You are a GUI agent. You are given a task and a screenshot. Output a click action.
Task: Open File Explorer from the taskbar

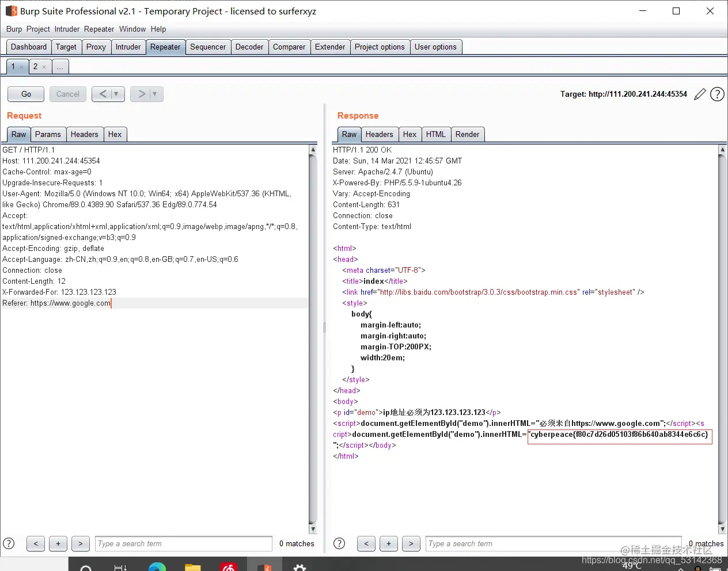tap(192, 567)
